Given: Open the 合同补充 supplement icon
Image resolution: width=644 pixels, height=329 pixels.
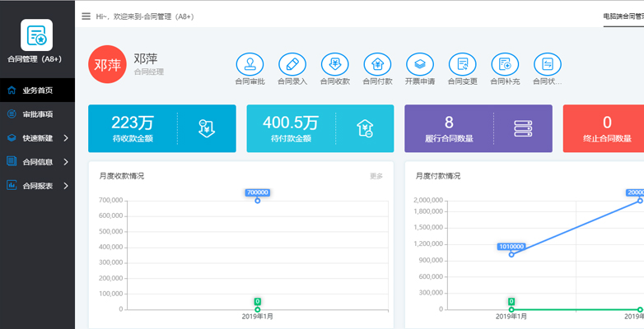Looking at the screenshot, I should click(505, 64).
